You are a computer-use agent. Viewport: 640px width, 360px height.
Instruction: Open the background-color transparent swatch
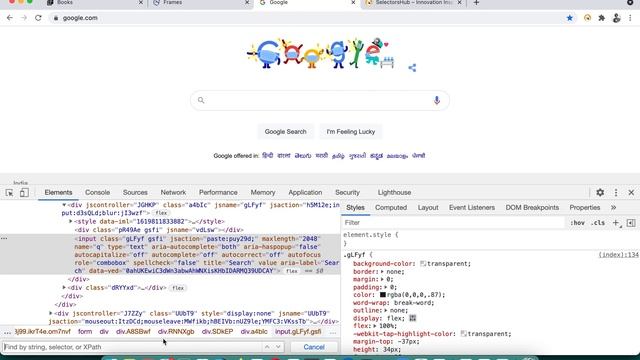point(423,264)
